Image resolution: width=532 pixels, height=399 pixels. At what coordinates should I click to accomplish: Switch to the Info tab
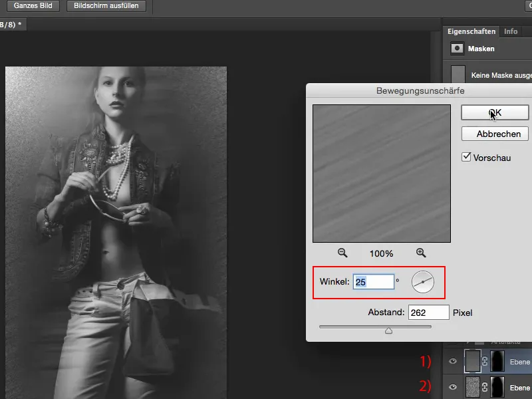click(511, 31)
